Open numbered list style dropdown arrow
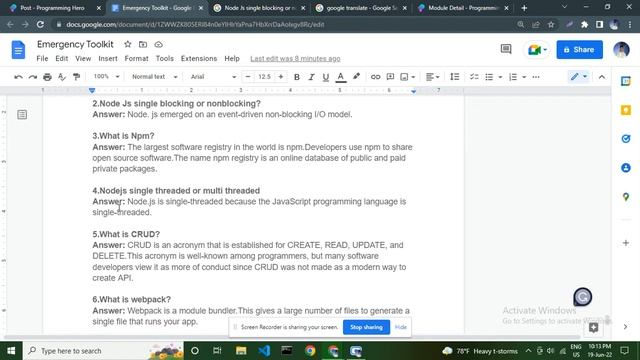Image resolution: width=640 pixels, height=360 pixels. (x=524, y=77)
